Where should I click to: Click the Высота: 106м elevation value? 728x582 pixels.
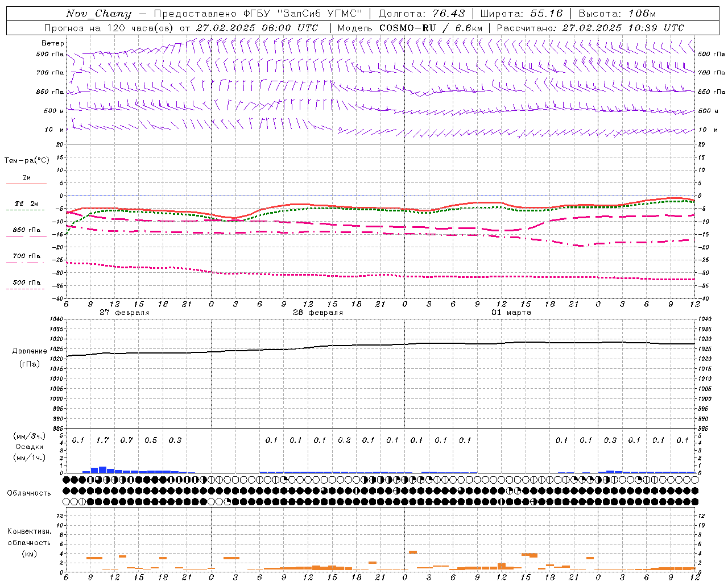pyautogui.click(x=617, y=14)
